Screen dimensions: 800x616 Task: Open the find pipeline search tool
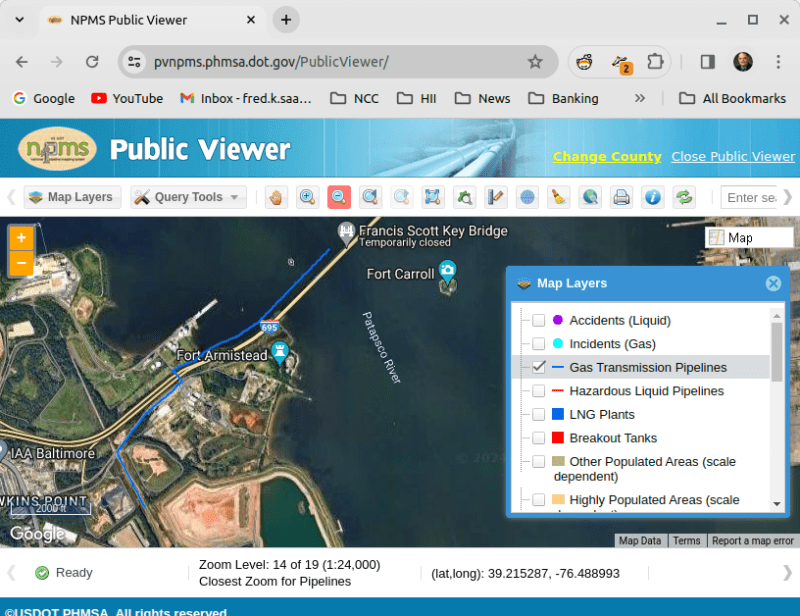(x=464, y=197)
